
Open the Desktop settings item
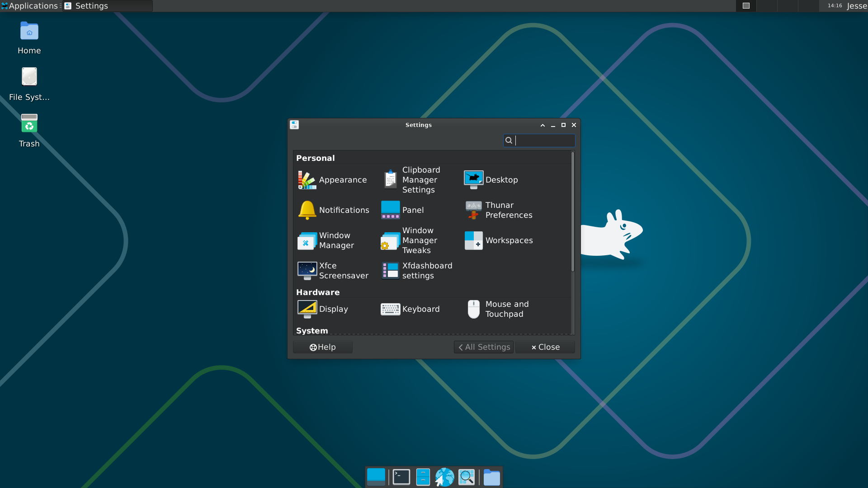coord(491,180)
